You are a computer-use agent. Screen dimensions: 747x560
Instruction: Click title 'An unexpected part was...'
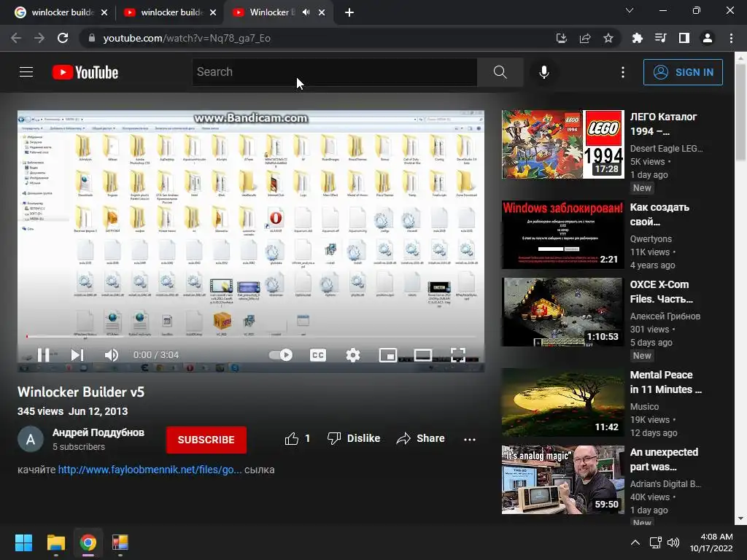664,459
